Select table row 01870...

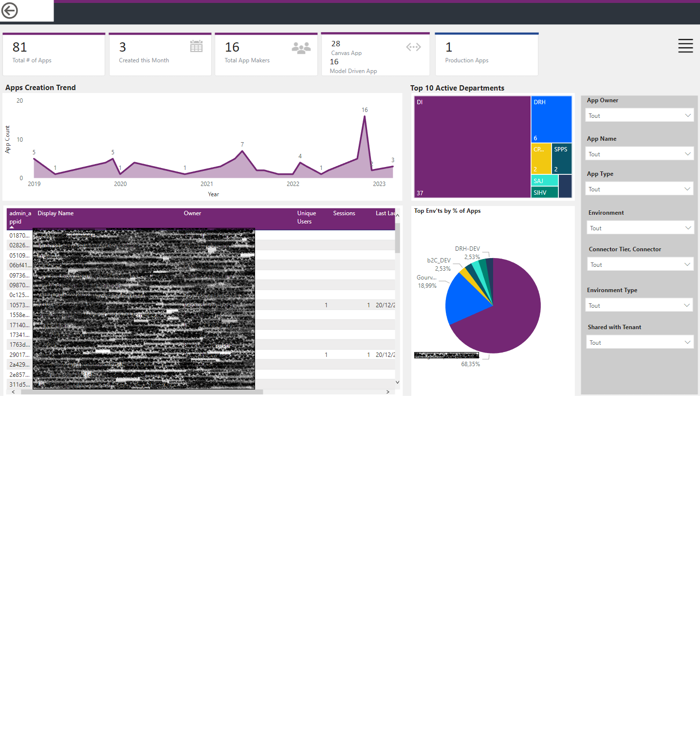click(x=201, y=236)
